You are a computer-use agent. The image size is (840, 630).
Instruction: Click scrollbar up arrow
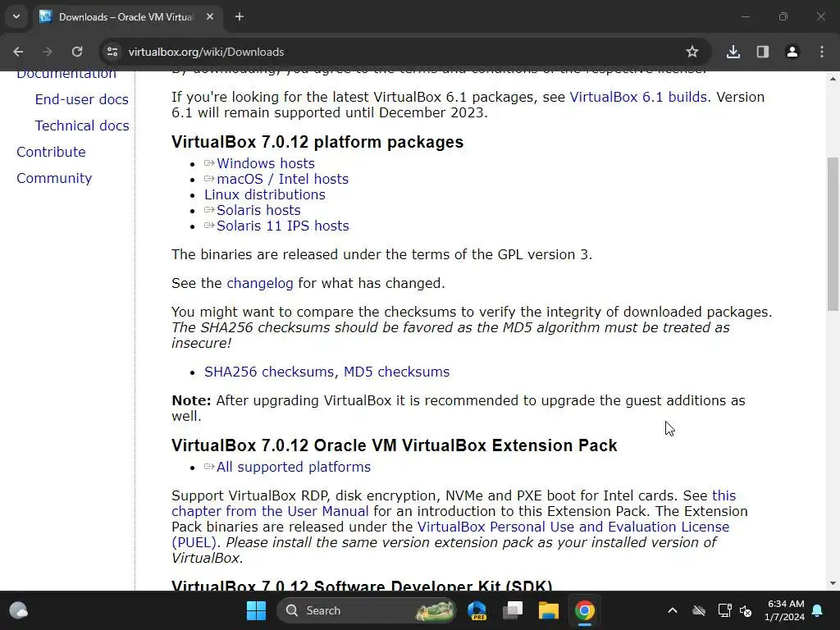click(x=833, y=79)
